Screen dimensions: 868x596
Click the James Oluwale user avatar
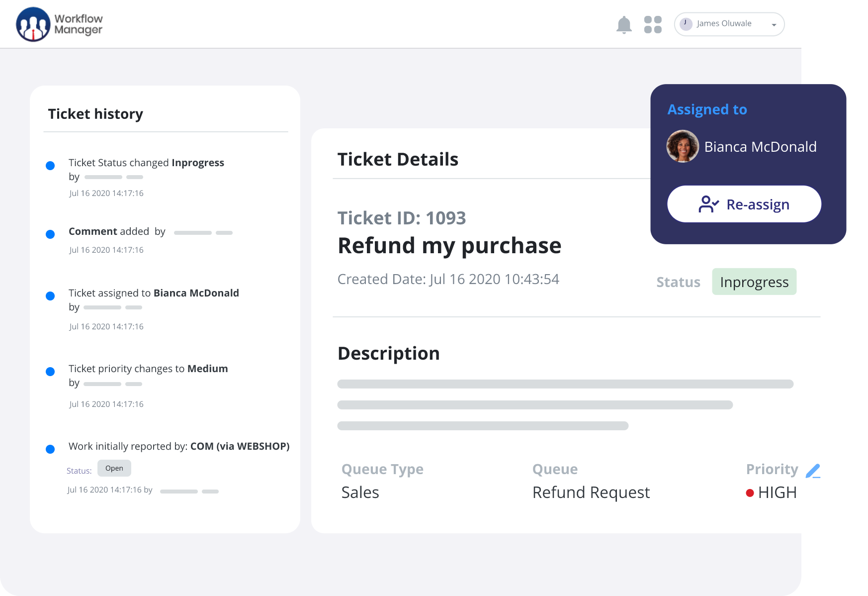point(686,24)
